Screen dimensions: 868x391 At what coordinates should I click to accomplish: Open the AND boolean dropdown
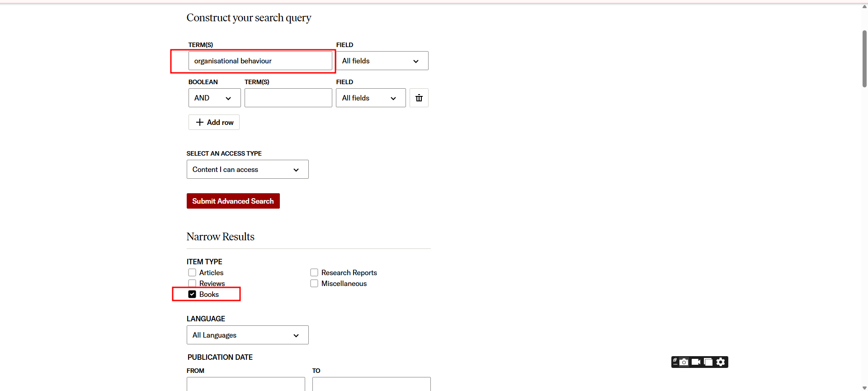214,98
